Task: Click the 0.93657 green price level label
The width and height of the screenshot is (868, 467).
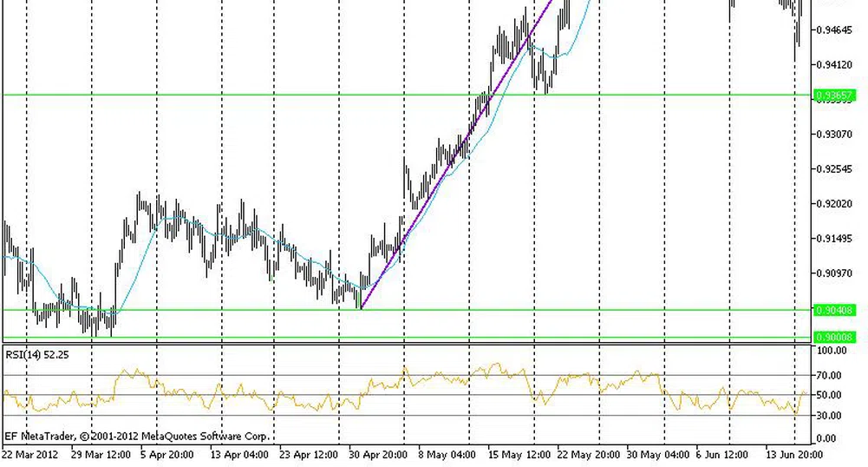Action: (835, 95)
